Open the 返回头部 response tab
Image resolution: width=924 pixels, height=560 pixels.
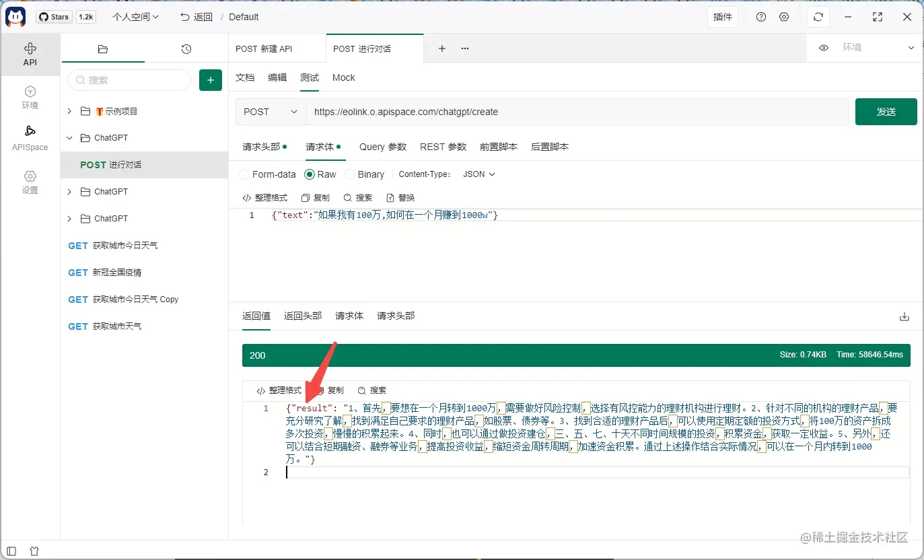(x=303, y=316)
